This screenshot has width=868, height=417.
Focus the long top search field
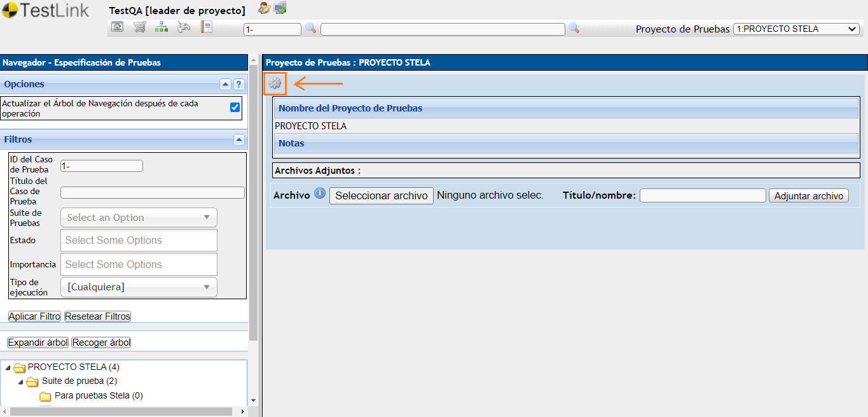pyautogui.click(x=443, y=29)
